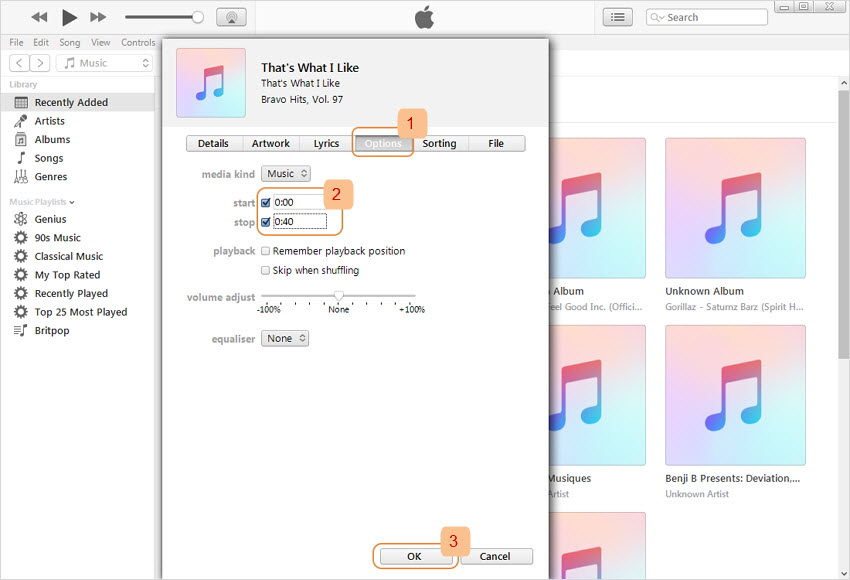This screenshot has height=580, width=850.
Task: Collapse the Music Playlists section
Action: pos(72,202)
